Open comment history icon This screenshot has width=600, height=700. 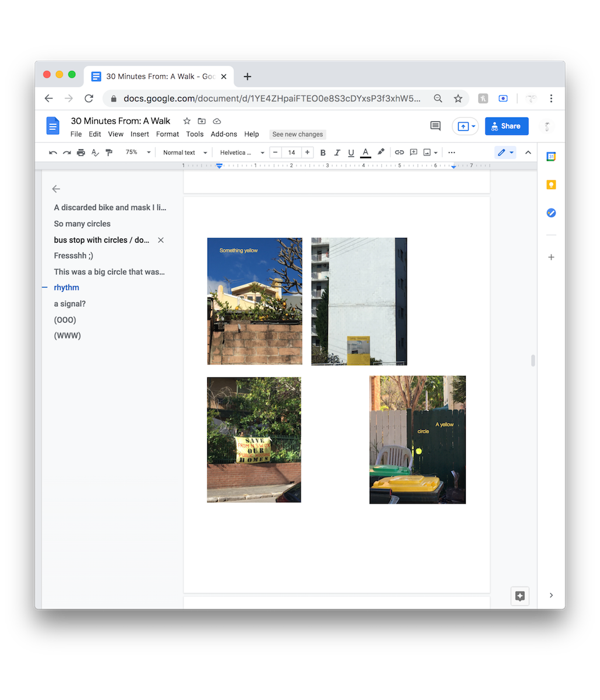tap(435, 126)
